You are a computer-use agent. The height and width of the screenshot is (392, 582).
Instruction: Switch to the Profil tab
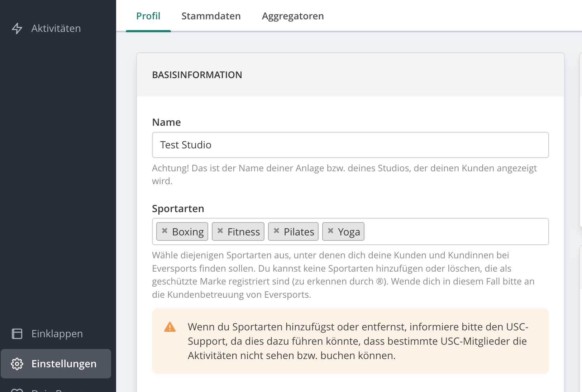pyautogui.click(x=148, y=16)
